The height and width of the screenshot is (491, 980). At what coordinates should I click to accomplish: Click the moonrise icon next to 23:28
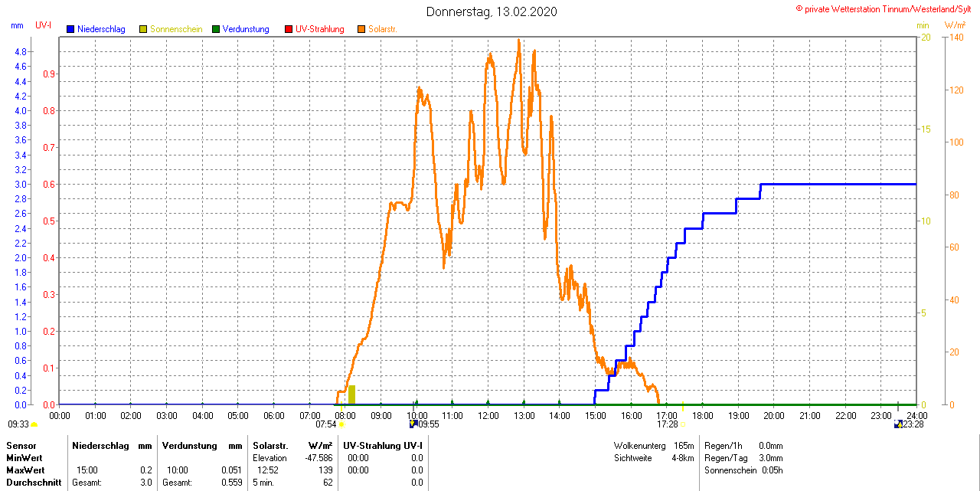coord(898,424)
